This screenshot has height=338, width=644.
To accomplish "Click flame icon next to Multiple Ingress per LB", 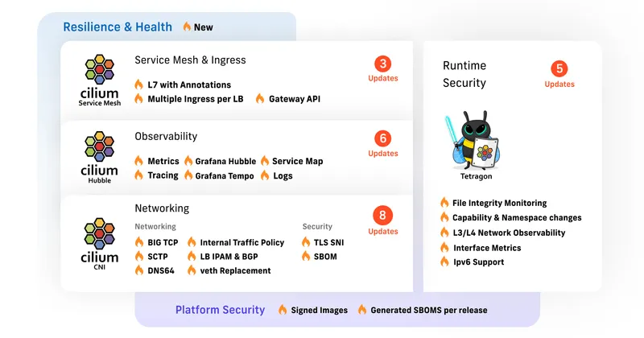I will point(138,98).
